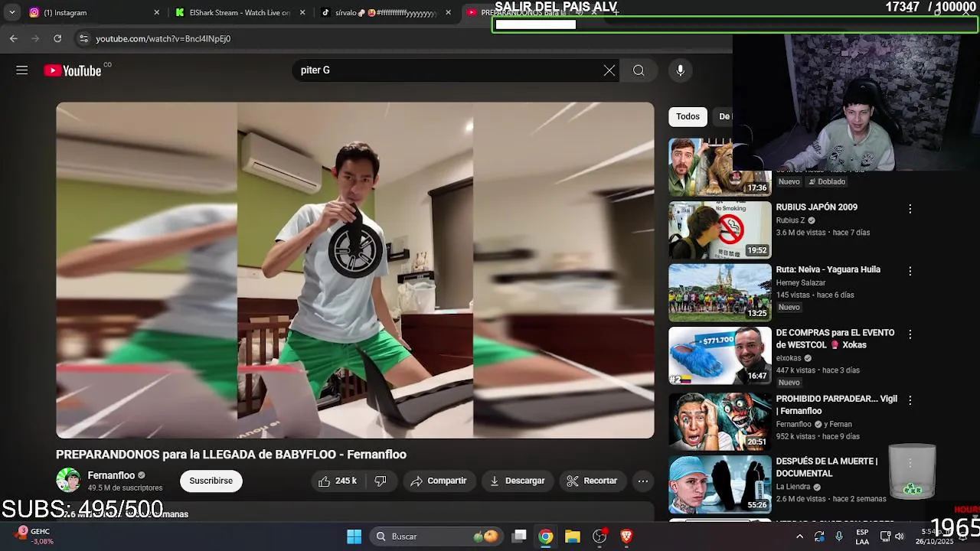This screenshot has height=551, width=980.
Task: Clear the search box text 'piter G'
Action: [609, 70]
